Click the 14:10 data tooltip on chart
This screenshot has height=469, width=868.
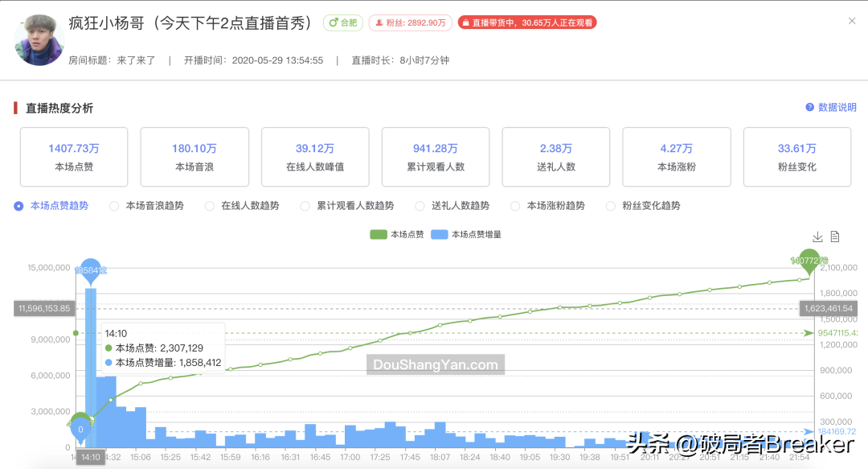pyautogui.click(x=161, y=349)
